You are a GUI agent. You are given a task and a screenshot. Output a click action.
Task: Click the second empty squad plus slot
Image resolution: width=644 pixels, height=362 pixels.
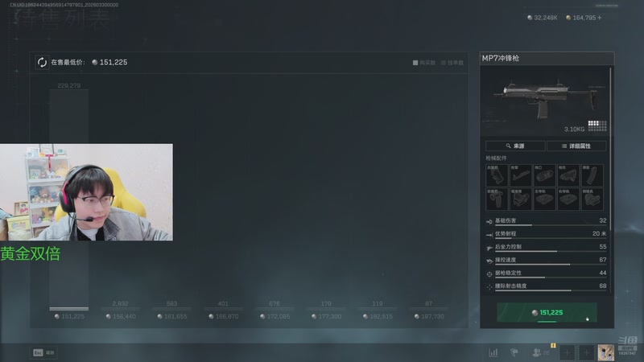586,352
